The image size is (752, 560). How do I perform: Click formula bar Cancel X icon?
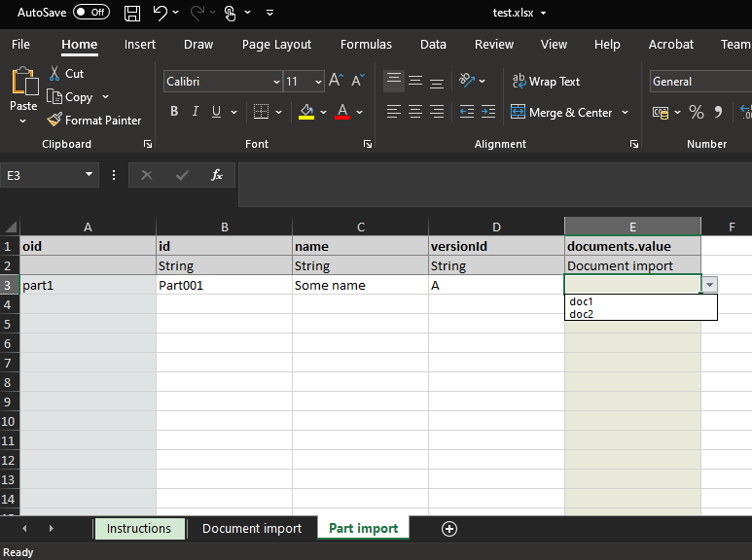(147, 175)
